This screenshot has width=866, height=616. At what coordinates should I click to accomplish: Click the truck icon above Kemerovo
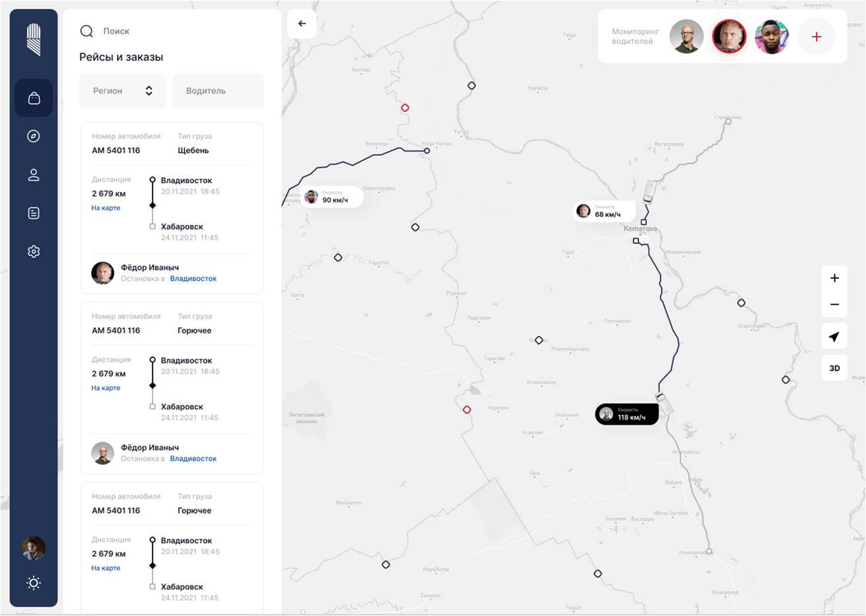click(649, 191)
